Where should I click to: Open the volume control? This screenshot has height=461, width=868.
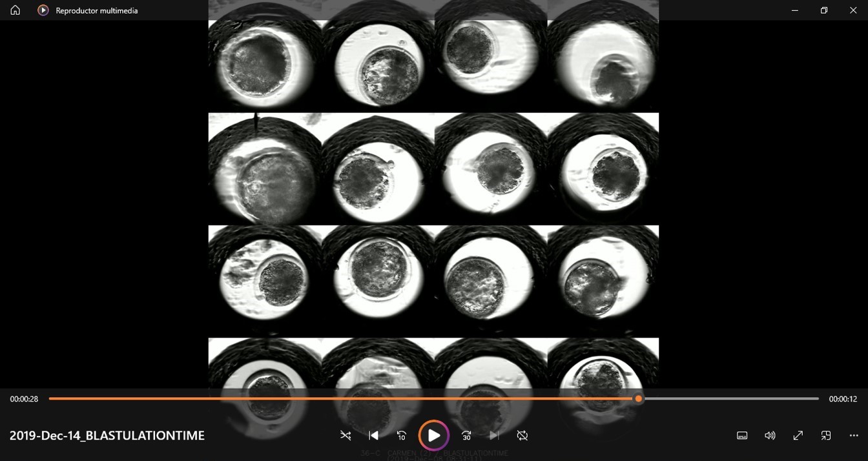click(x=770, y=436)
